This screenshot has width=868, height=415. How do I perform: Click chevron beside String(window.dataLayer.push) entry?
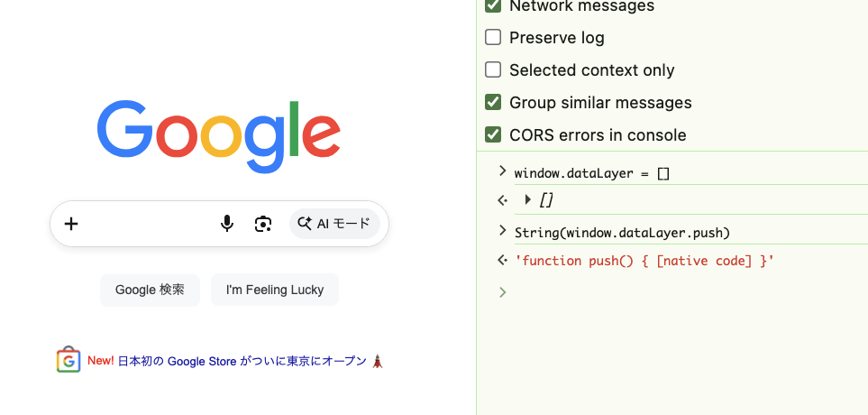(502, 230)
